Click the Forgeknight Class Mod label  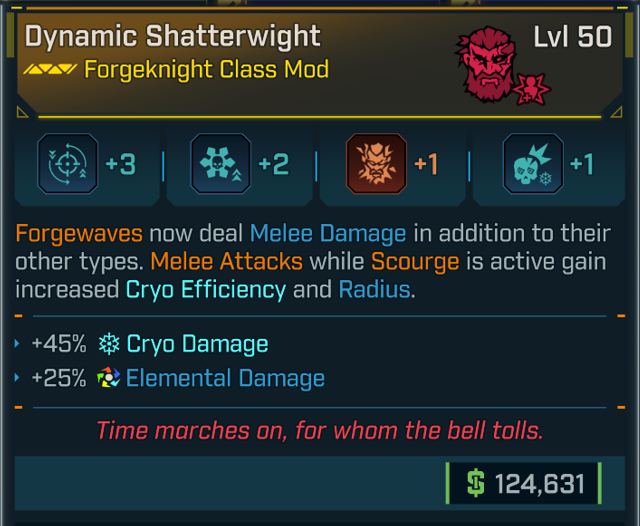tap(207, 71)
